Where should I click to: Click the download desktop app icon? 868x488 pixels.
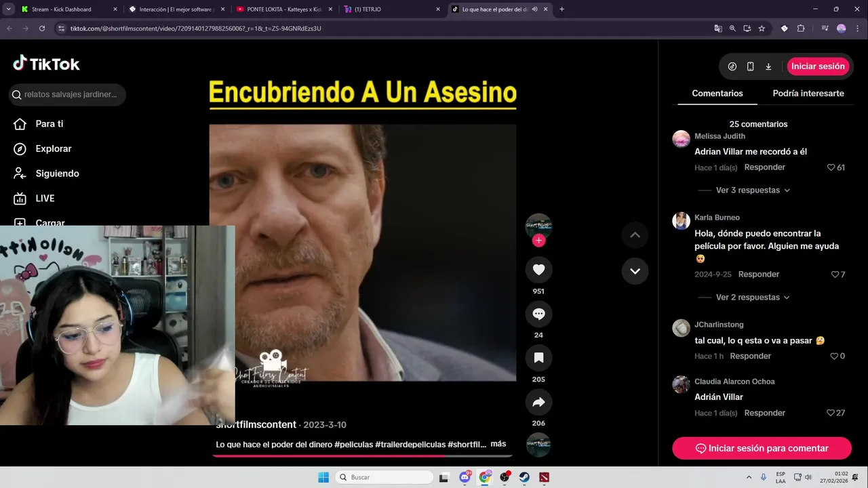(768, 66)
